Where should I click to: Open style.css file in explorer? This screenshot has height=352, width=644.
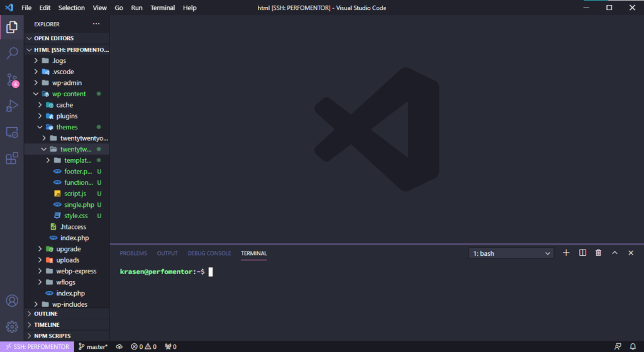point(75,216)
